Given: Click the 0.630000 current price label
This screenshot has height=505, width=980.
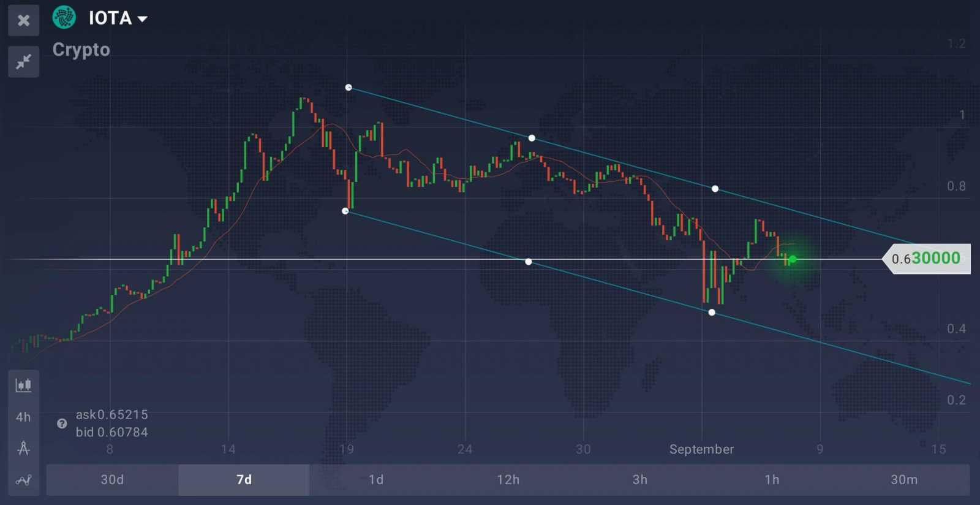Looking at the screenshot, I should 926,259.
